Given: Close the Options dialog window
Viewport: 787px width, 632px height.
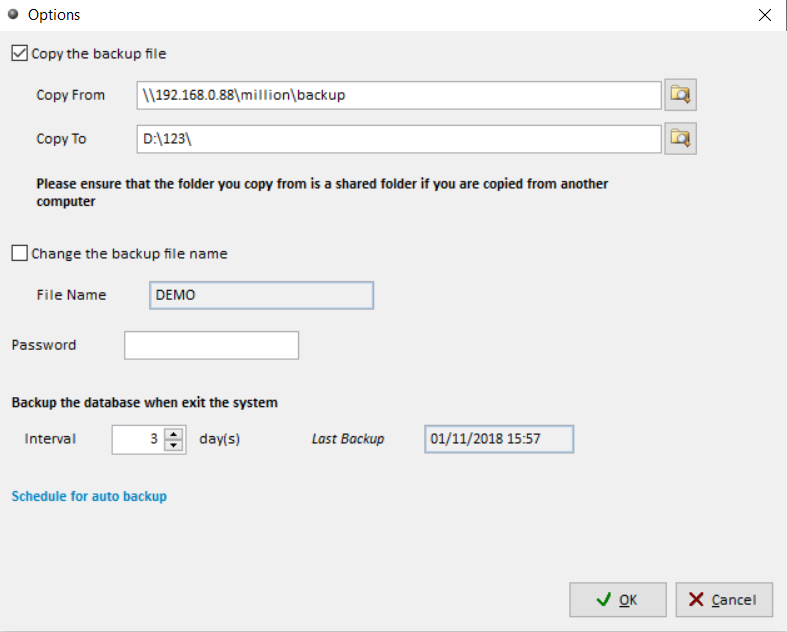Looking at the screenshot, I should pyautogui.click(x=766, y=15).
